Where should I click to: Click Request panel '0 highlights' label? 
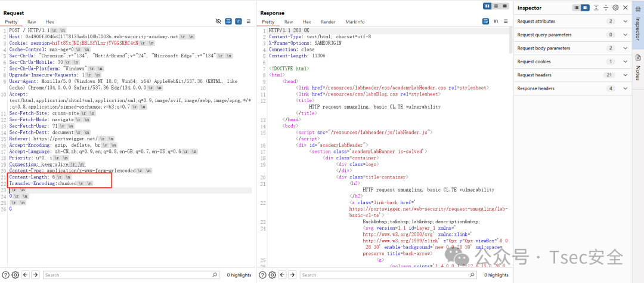click(239, 275)
